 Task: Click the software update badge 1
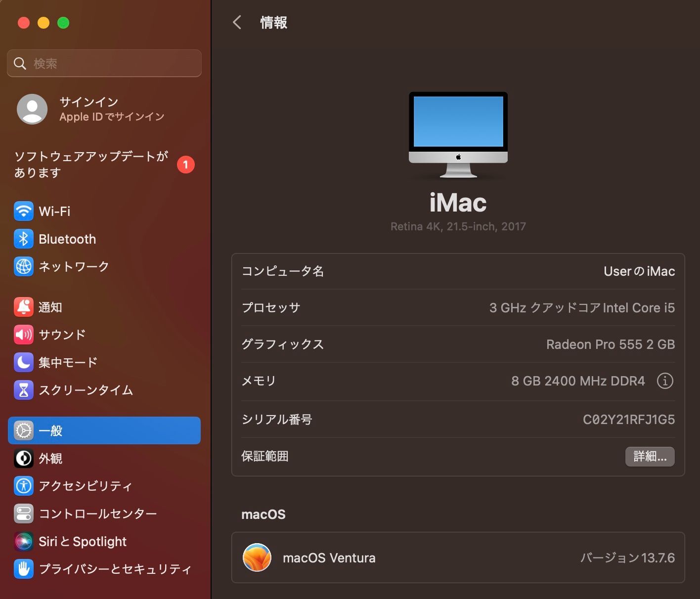[186, 165]
